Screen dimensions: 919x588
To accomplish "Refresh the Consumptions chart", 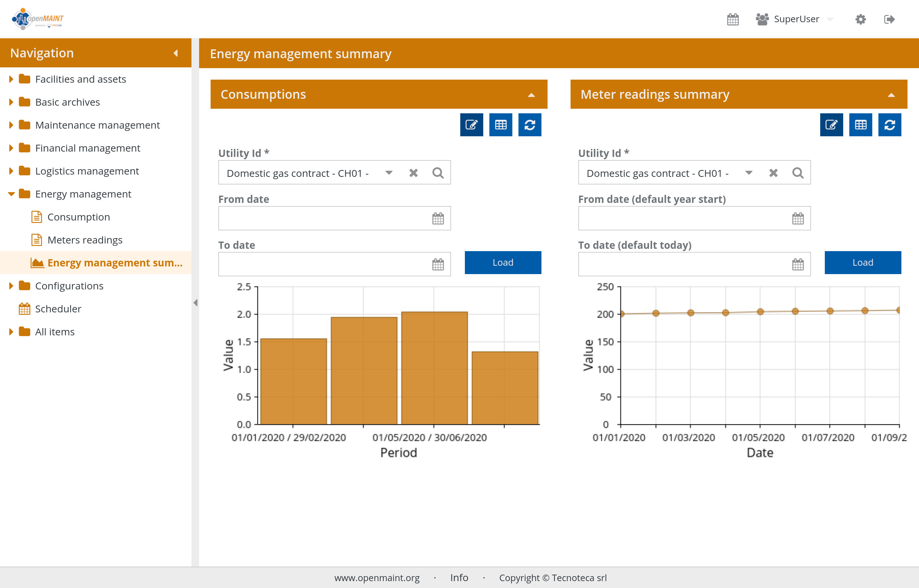I will 530,125.
